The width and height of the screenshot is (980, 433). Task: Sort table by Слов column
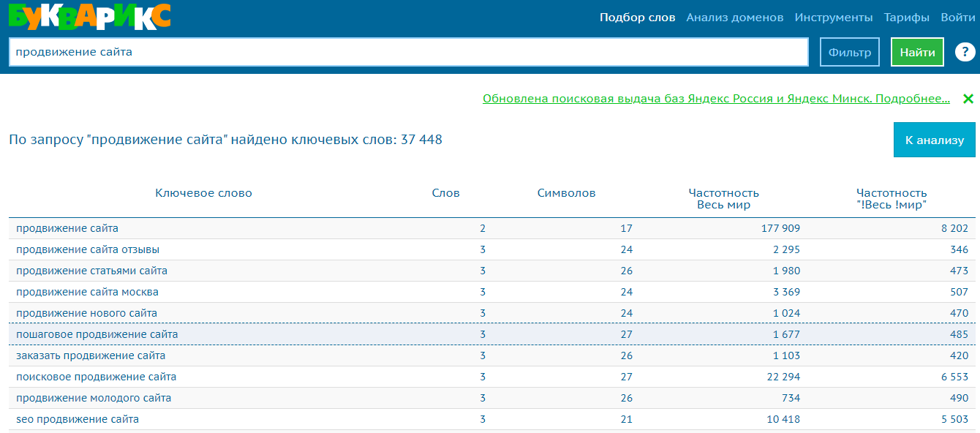[x=445, y=193]
